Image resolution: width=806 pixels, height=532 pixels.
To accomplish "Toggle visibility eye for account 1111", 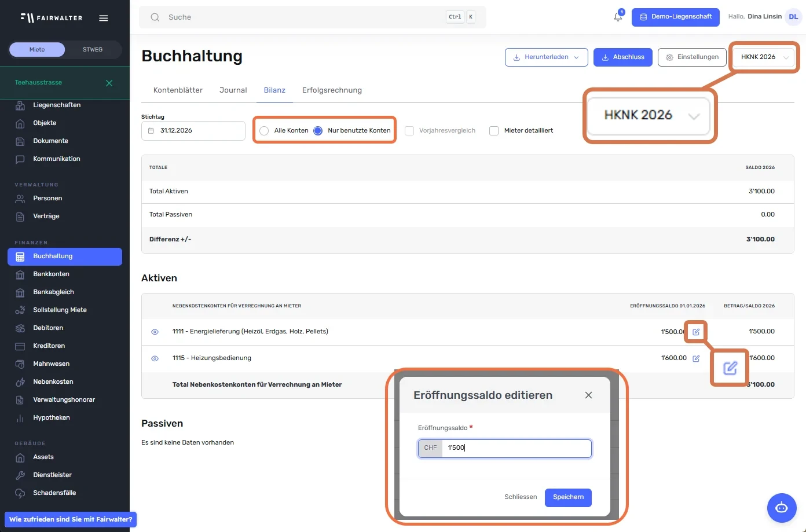I will point(155,332).
